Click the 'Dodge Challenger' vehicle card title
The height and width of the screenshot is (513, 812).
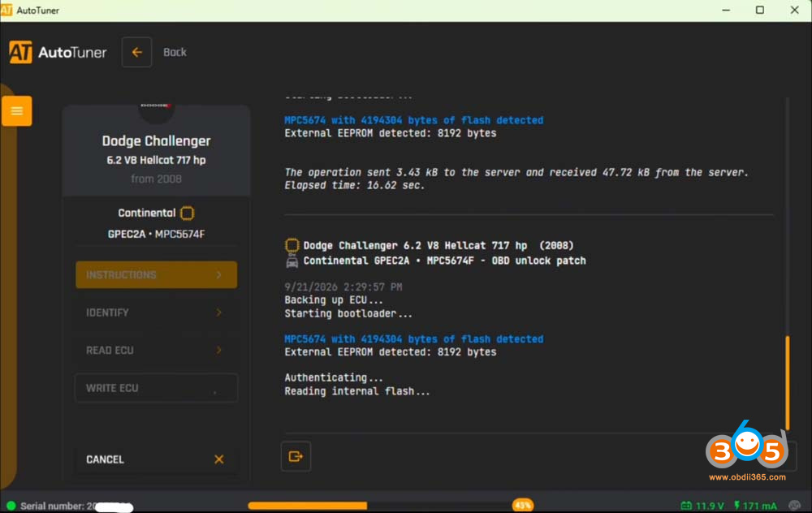156,140
